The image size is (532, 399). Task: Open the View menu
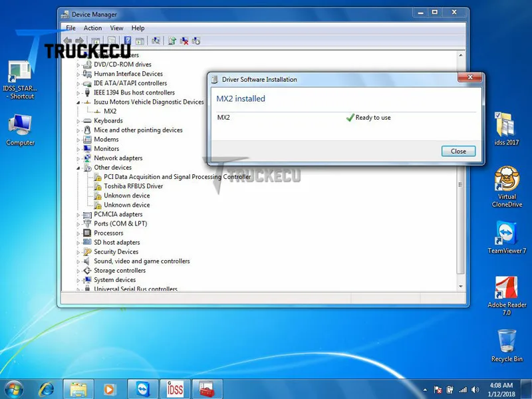pos(116,28)
